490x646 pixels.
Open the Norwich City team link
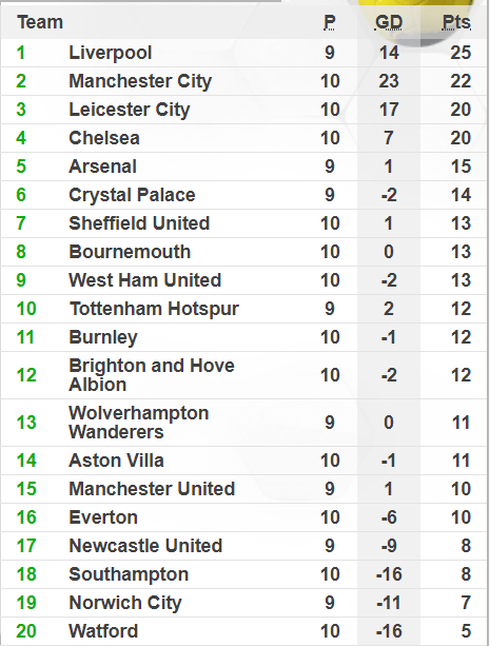pos(125,603)
